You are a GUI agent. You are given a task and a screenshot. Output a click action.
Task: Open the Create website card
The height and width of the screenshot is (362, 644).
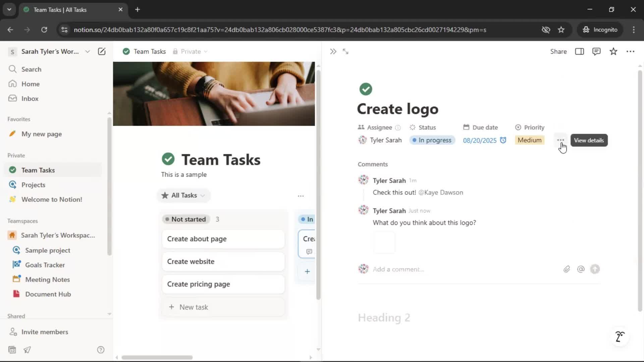pyautogui.click(x=223, y=261)
